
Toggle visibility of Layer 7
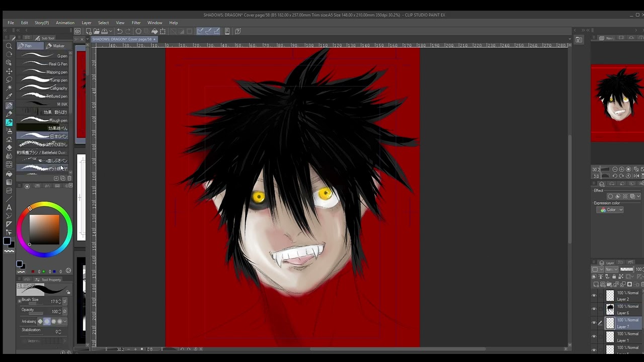click(594, 323)
